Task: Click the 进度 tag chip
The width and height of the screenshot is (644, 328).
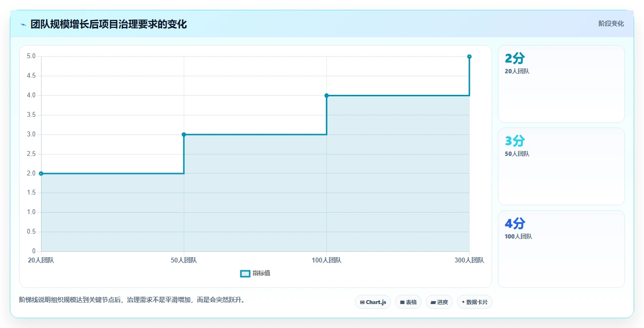Action: pos(439,302)
